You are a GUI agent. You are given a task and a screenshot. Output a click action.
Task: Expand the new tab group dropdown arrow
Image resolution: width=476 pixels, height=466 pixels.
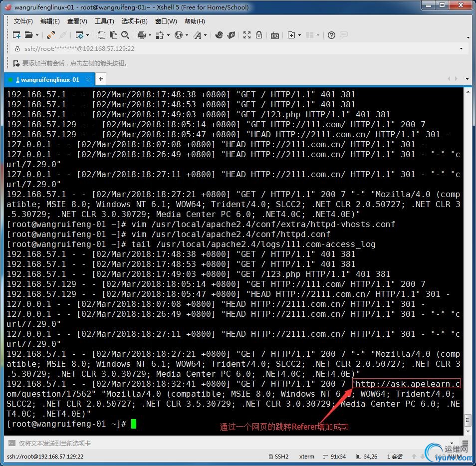click(x=300, y=35)
